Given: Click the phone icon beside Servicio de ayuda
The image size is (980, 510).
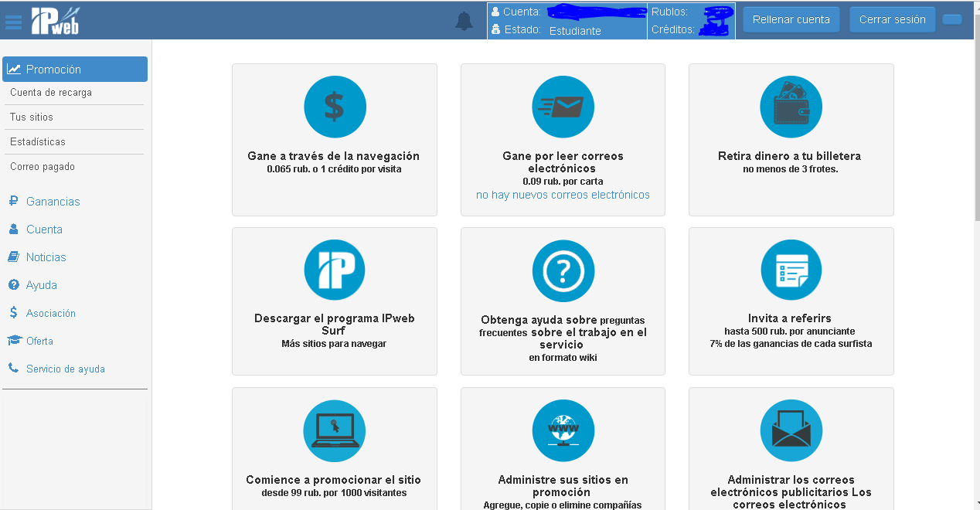Looking at the screenshot, I should point(13,369).
